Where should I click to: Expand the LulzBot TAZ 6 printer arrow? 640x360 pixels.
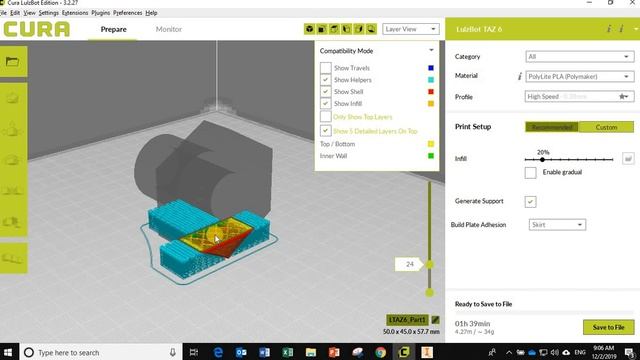pos(636,29)
